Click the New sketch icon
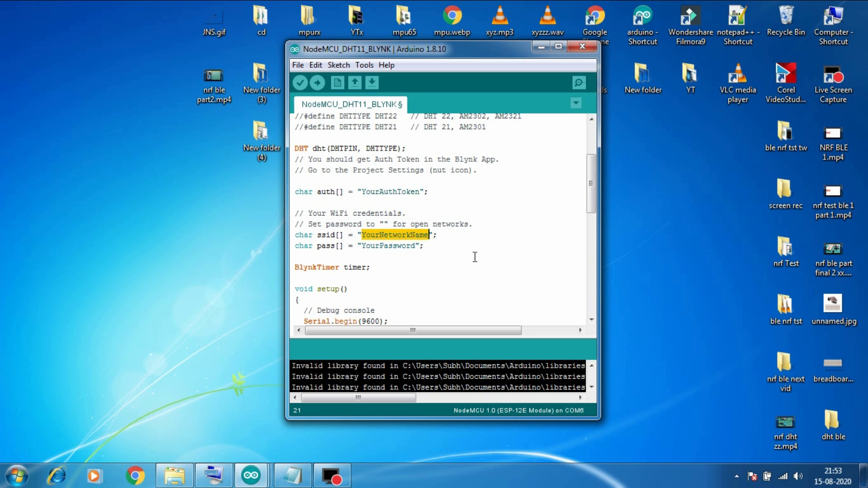 point(337,83)
